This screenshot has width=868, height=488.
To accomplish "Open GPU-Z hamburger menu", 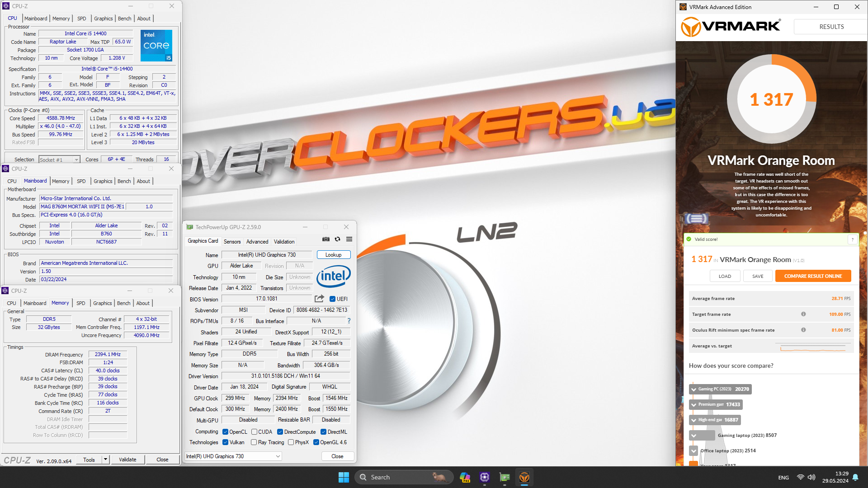I will [349, 239].
